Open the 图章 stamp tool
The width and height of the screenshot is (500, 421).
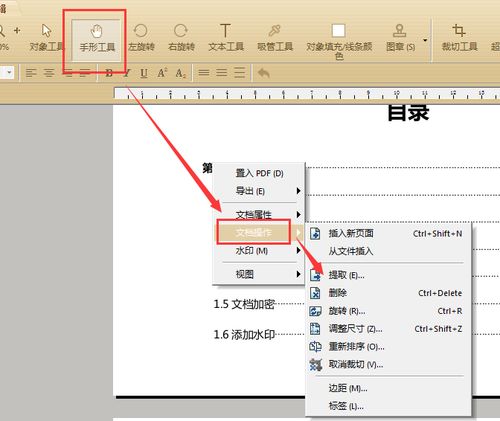400,37
